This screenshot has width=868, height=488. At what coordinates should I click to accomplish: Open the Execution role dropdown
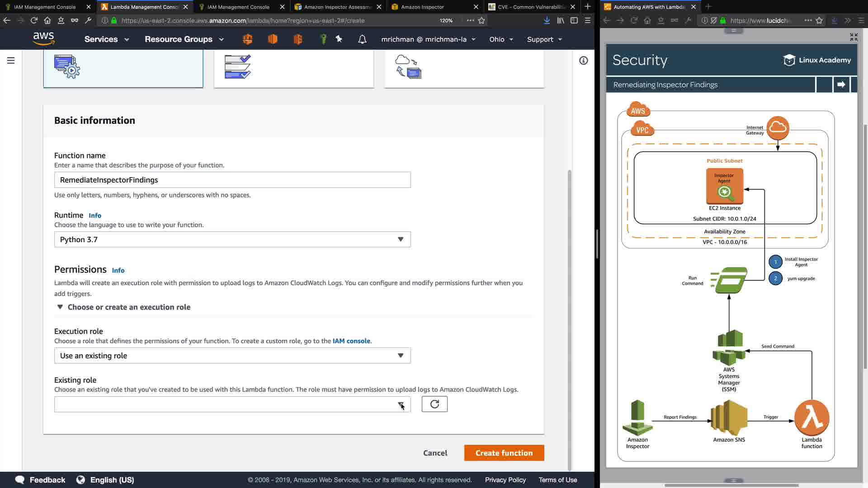pyautogui.click(x=232, y=356)
